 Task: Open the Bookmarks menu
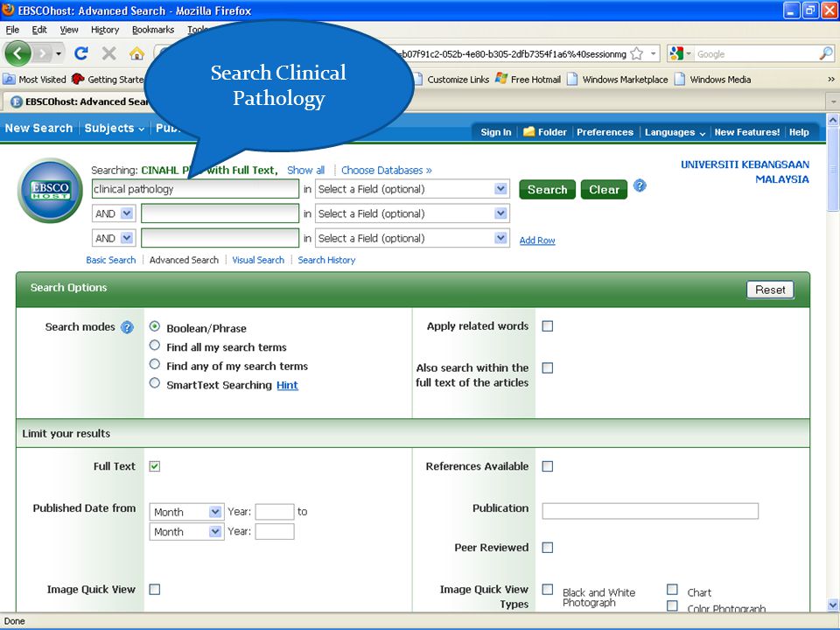153,30
